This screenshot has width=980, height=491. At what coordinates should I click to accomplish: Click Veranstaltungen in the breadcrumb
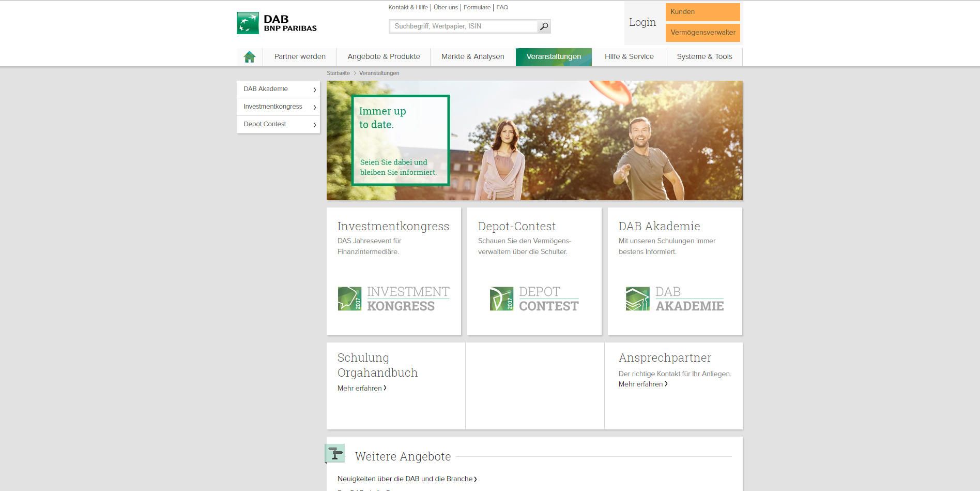tap(379, 73)
